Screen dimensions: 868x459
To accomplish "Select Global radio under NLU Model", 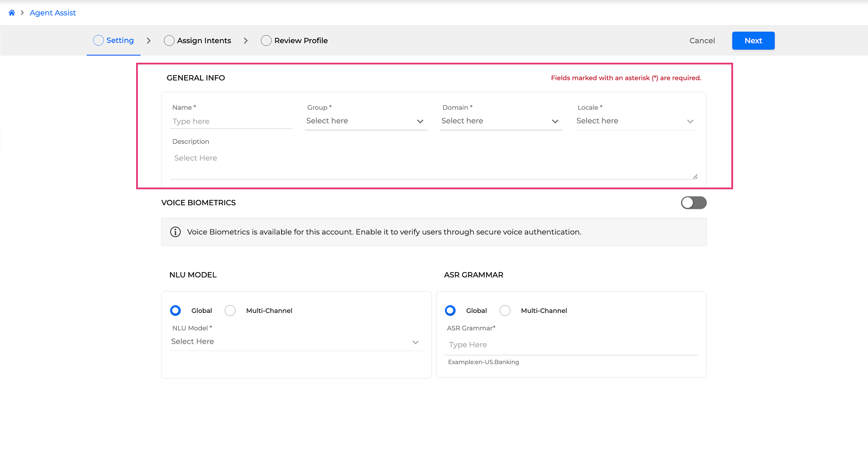I will click(175, 311).
